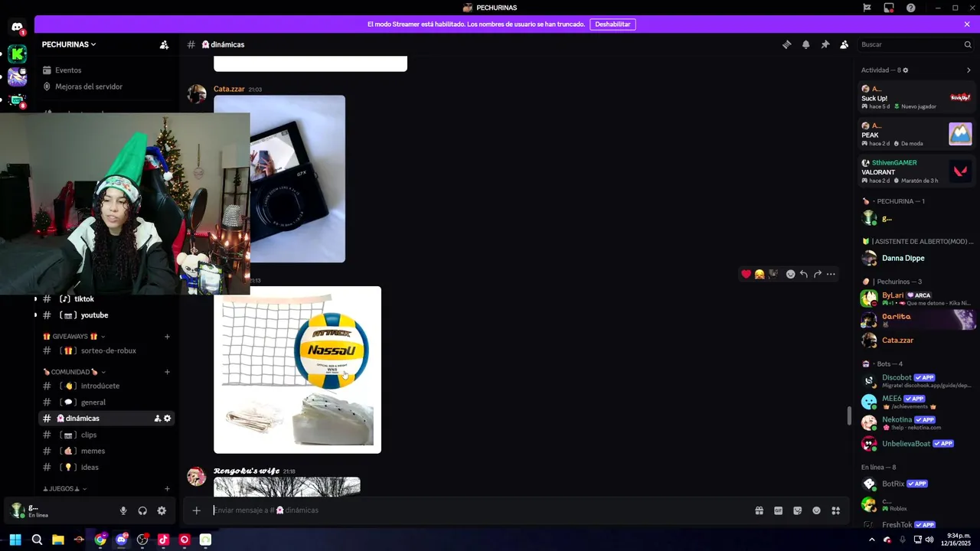Open the help question mark icon

(911, 8)
